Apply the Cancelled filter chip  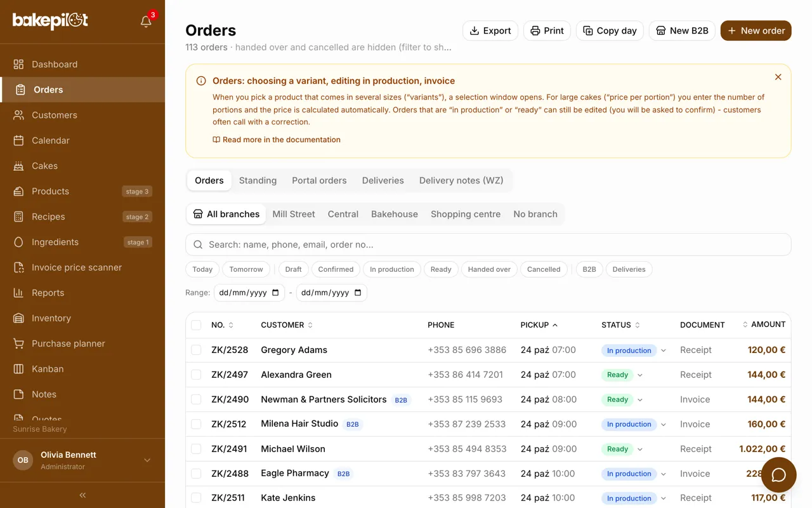(x=544, y=269)
